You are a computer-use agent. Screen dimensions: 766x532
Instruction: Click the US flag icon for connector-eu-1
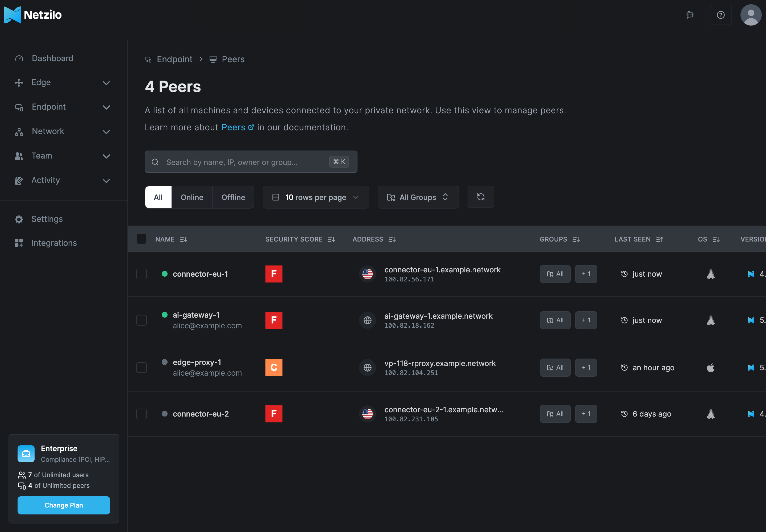(x=367, y=274)
